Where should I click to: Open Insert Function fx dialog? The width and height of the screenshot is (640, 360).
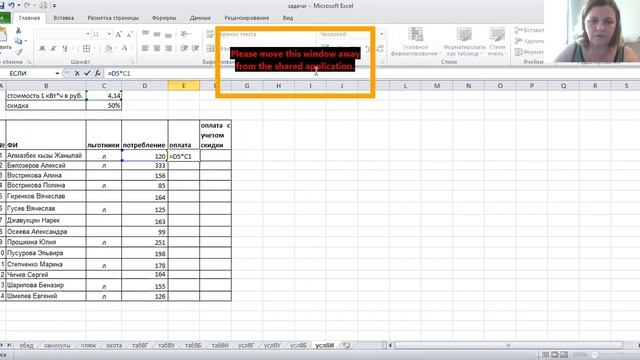[98, 73]
